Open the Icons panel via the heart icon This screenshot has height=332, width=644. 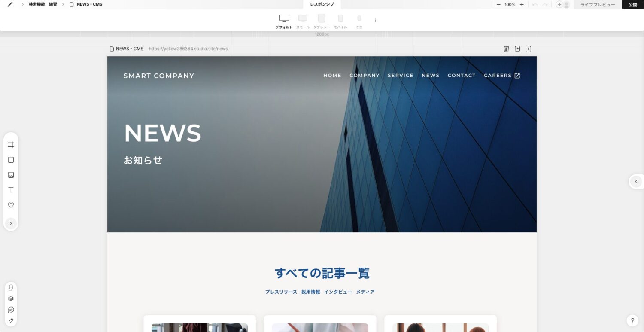(11, 205)
